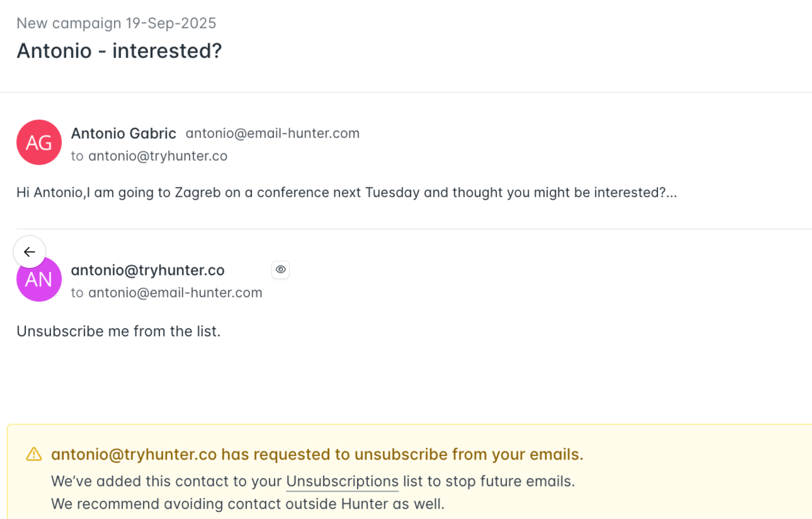Click the "Antonio - interested?" subject heading

pyautogui.click(x=119, y=51)
